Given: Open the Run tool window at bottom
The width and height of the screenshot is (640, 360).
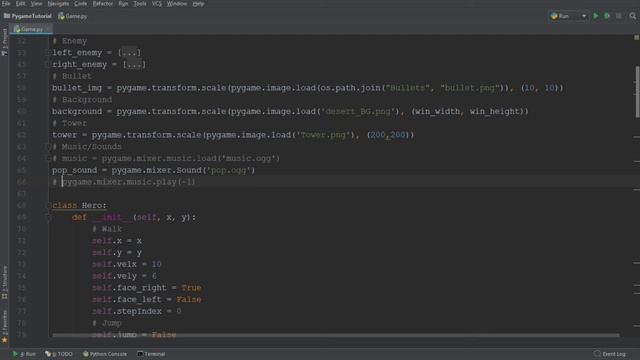Looking at the screenshot, I should 24,354.
